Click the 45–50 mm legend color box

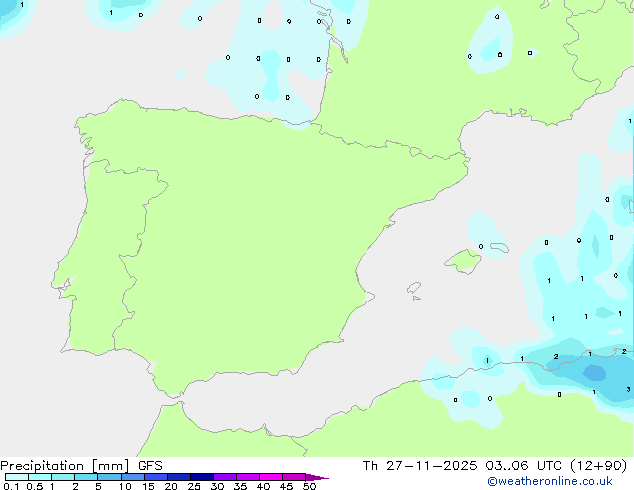click(x=294, y=477)
